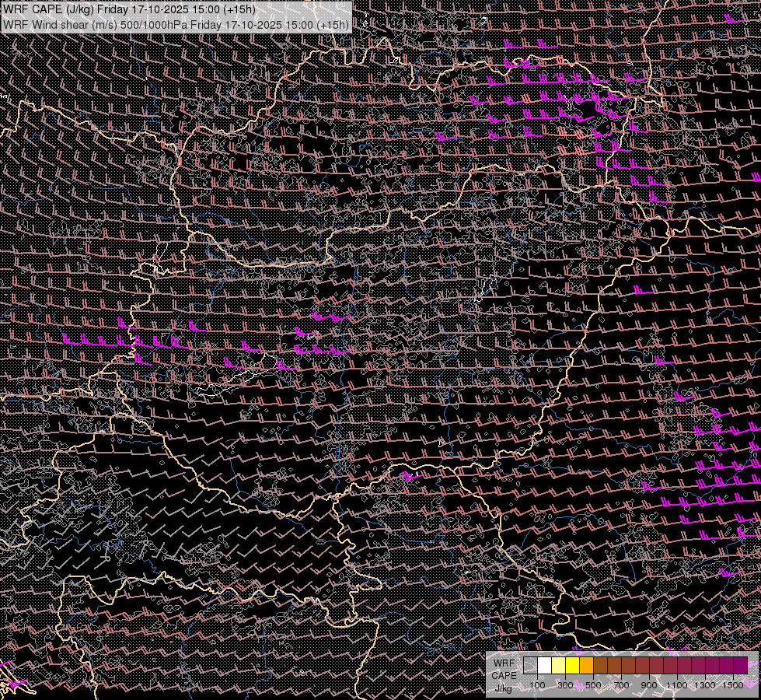Click the legend value 900
The image size is (761, 700).
(x=649, y=685)
